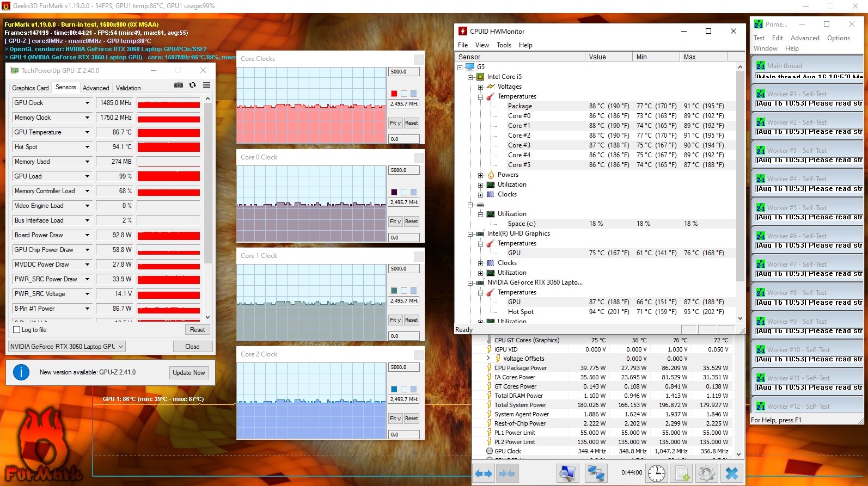Click the Value column header in HWMonitor
Image resolution: width=868 pixels, height=486 pixels.
(609, 57)
